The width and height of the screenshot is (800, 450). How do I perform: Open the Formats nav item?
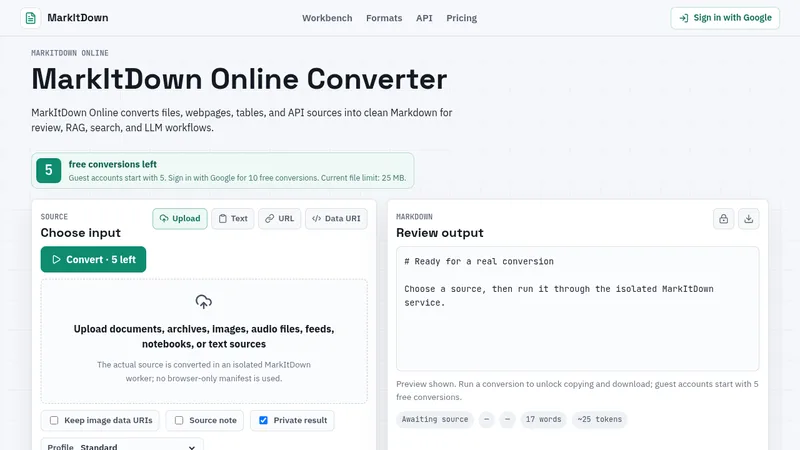384,18
